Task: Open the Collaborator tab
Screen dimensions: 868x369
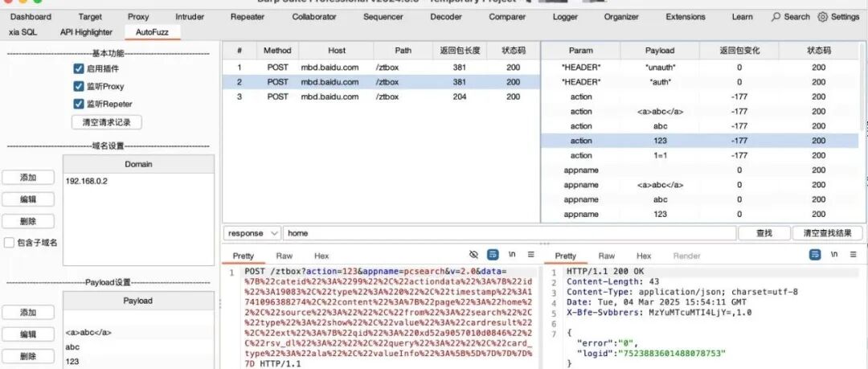Action: coord(314,17)
